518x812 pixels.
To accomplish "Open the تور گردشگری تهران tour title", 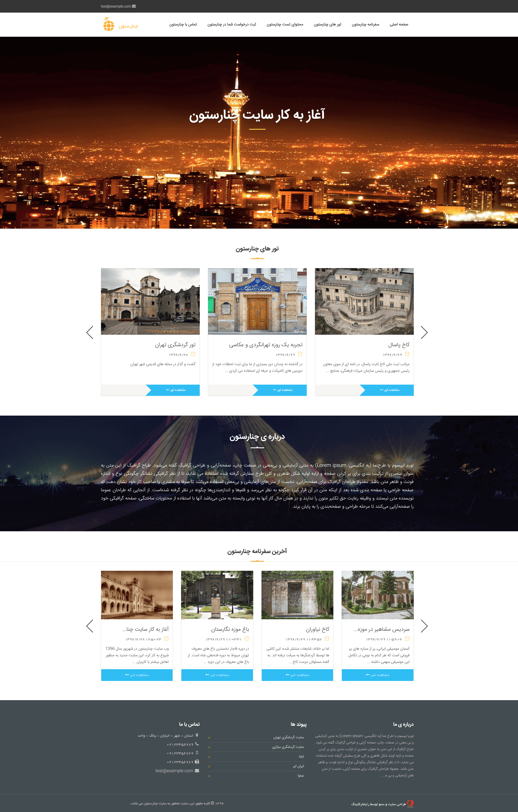I will (x=175, y=344).
